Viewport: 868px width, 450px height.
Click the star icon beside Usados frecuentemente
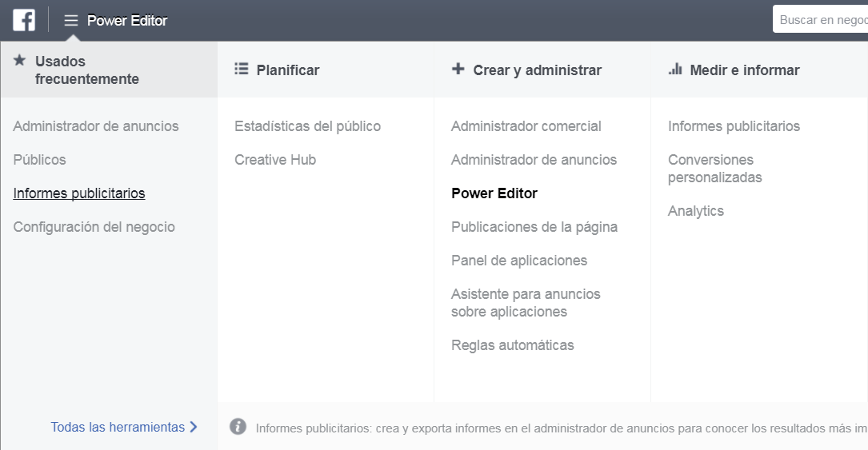tap(20, 61)
